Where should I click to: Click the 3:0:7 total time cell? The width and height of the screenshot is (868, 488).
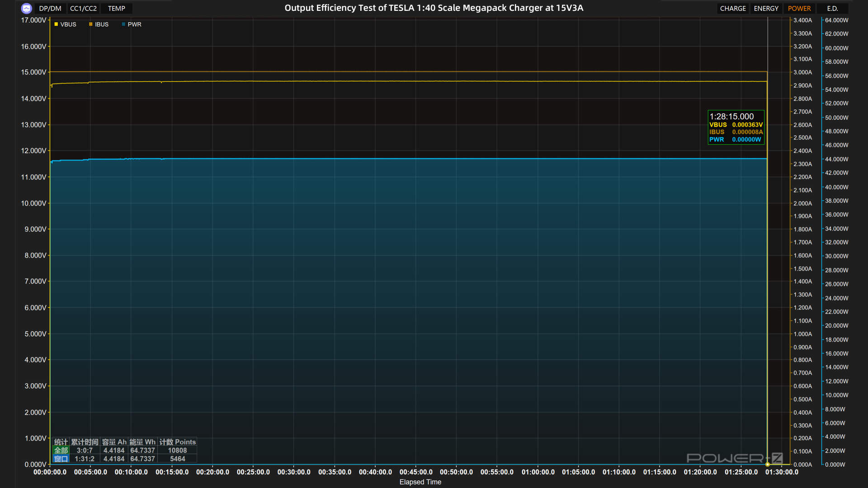85,450
